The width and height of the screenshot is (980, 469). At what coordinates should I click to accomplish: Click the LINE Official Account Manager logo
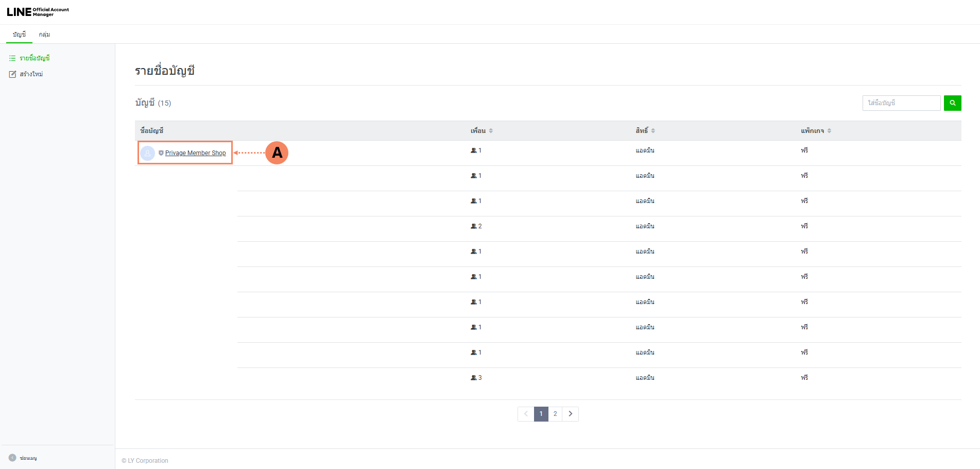coord(38,12)
